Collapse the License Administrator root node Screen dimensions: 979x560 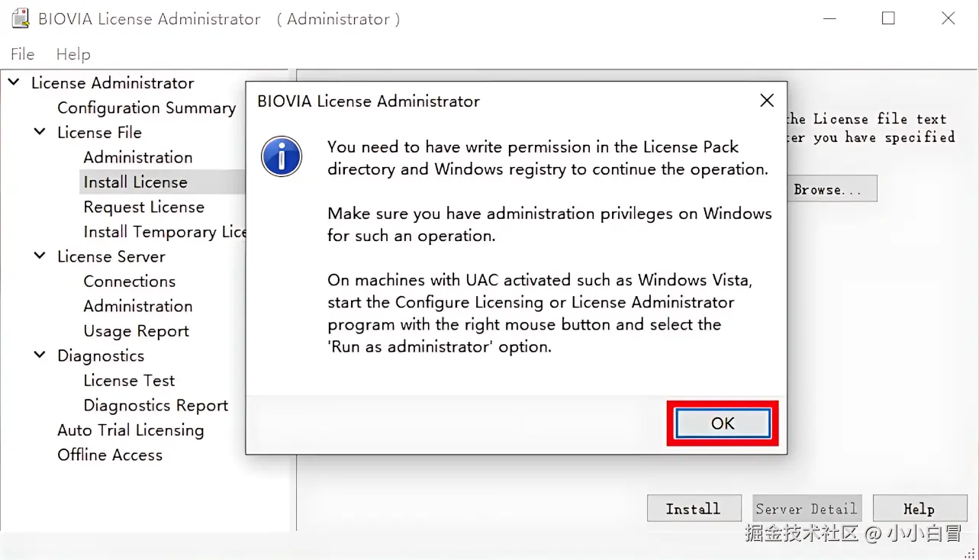click(14, 82)
